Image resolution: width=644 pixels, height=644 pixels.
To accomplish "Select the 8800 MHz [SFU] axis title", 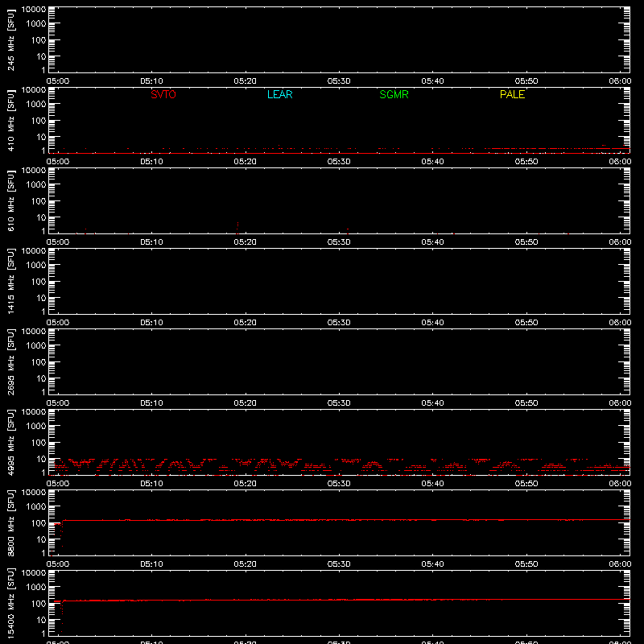I will [11, 523].
